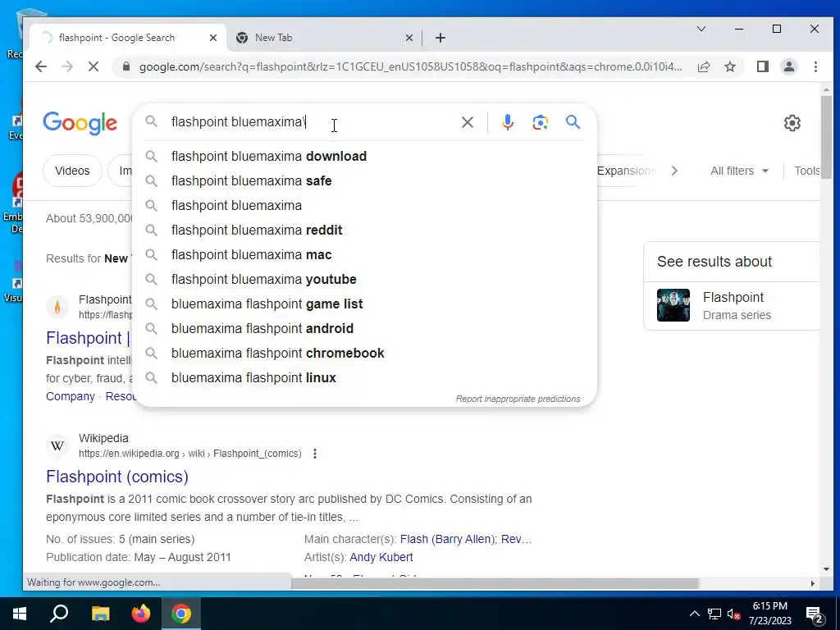Choose suggestion bluemaxima flashpoint chromebook

coord(364,354)
